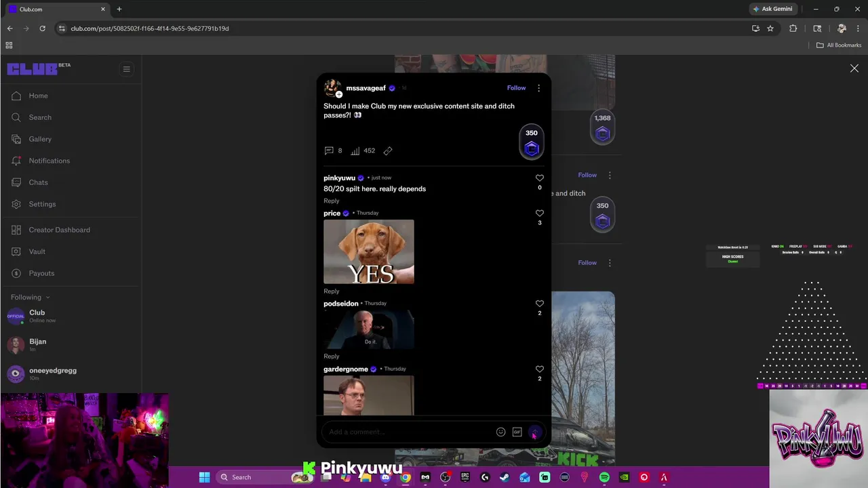This screenshot has width=868, height=488.
Task: Close the Club.com tab
Action: click(x=103, y=9)
